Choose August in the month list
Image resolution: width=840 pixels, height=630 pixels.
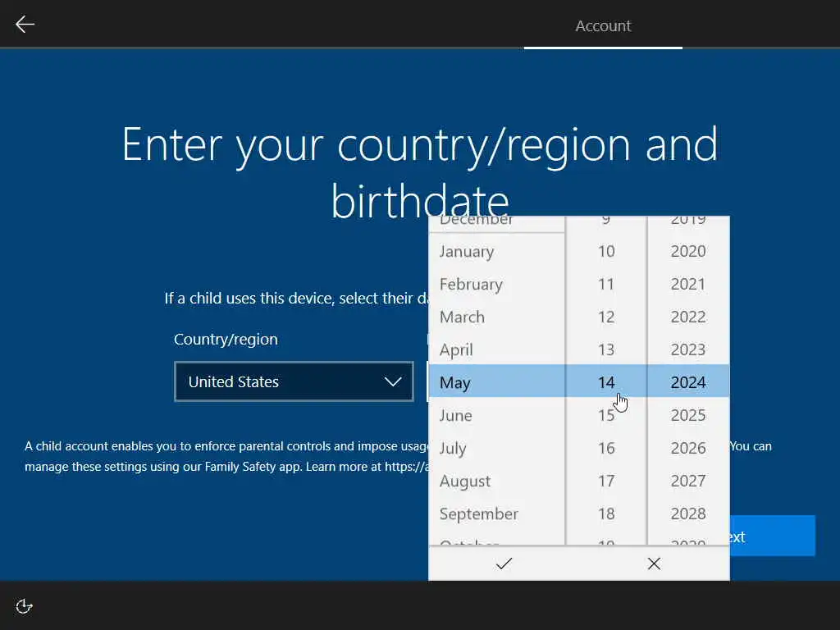point(496,481)
